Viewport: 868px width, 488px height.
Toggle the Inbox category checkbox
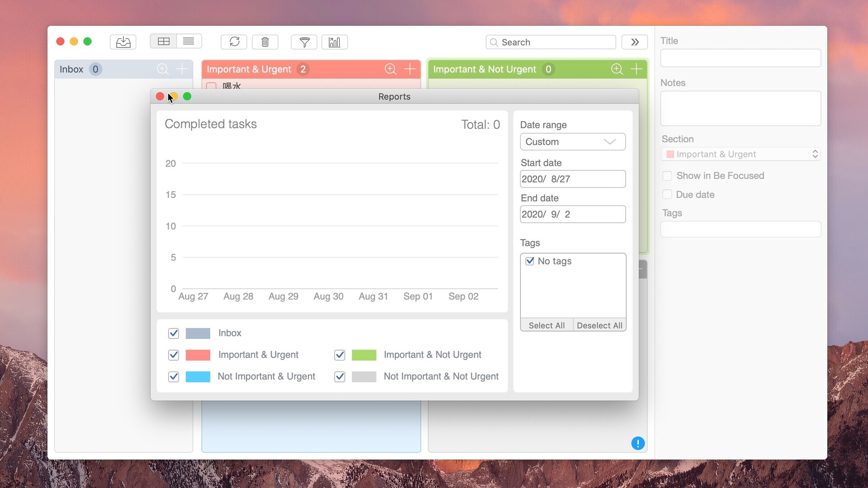174,333
